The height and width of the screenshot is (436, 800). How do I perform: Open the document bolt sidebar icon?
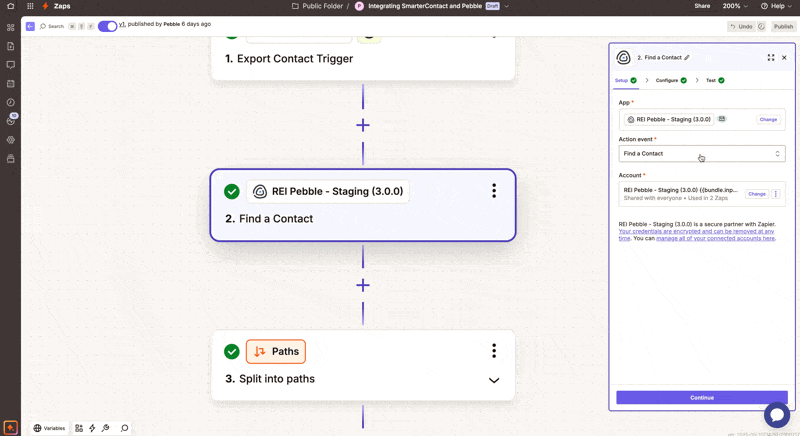click(10, 46)
